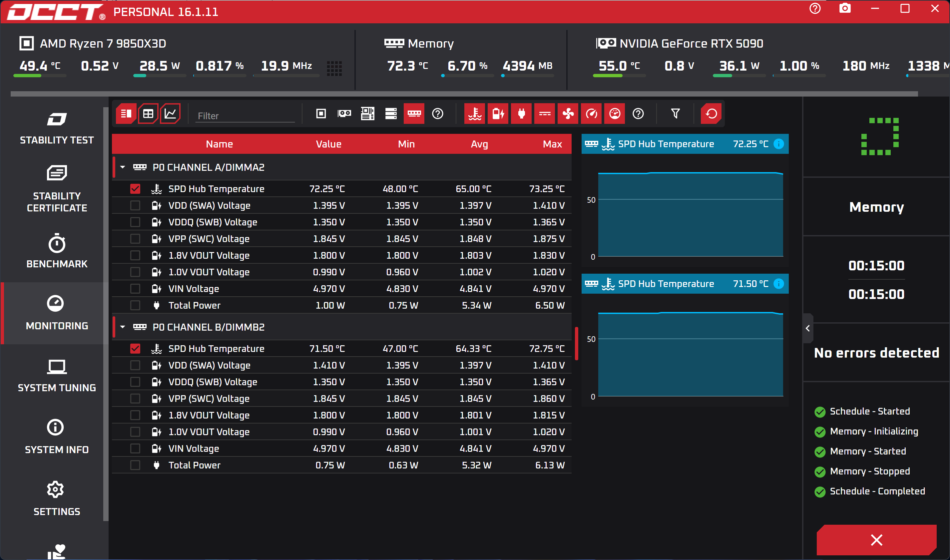Click the horizontal scrollbar below the hardware summary

(x=464, y=94)
